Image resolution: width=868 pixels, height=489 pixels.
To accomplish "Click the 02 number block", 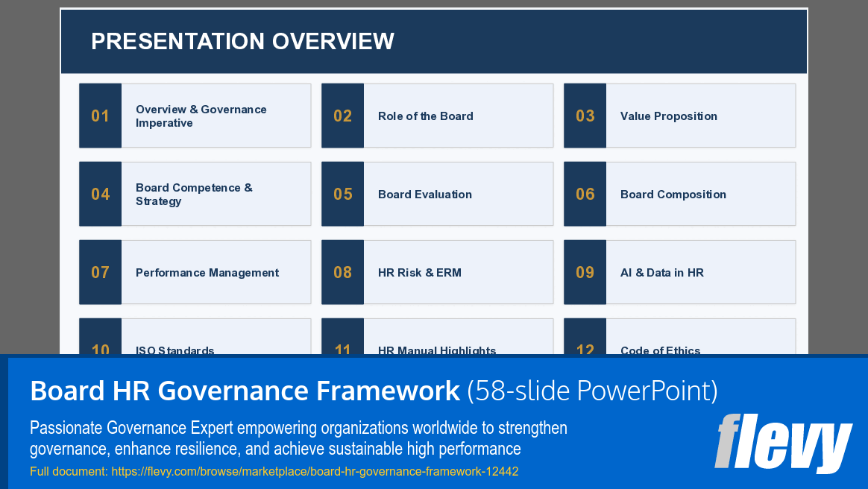I will click(x=343, y=116).
